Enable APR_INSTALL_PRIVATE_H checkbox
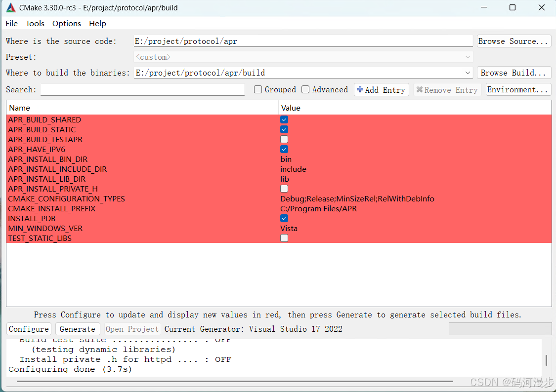The height and width of the screenshot is (392, 556). [x=284, y=189]
